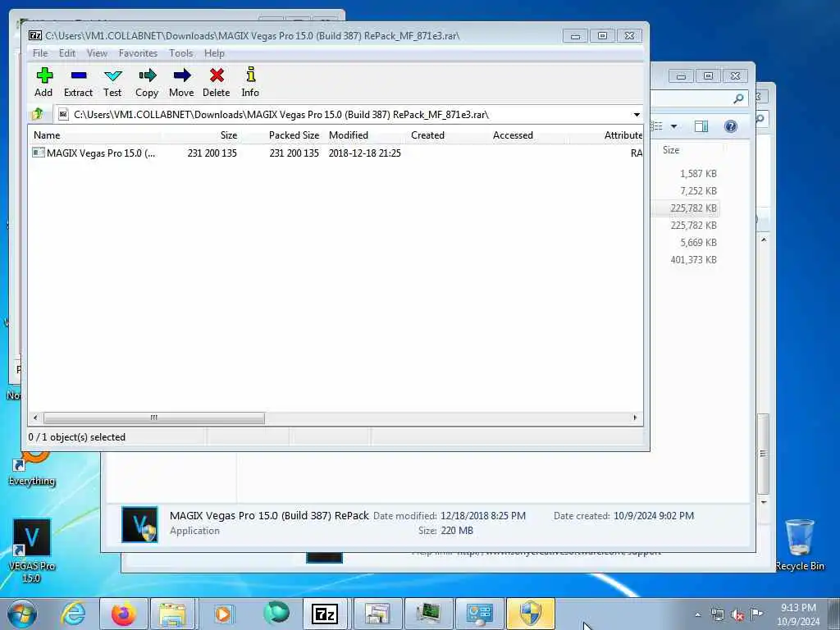The height and width of the screenshot is (630, 840).
Task: Open the Windows Start menu
Action: (22, 614)
